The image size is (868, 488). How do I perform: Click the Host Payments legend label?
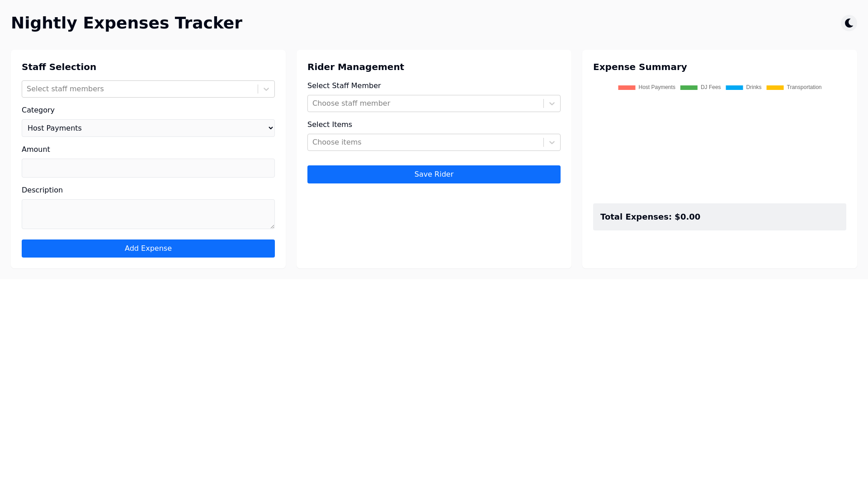pos(657,87)
